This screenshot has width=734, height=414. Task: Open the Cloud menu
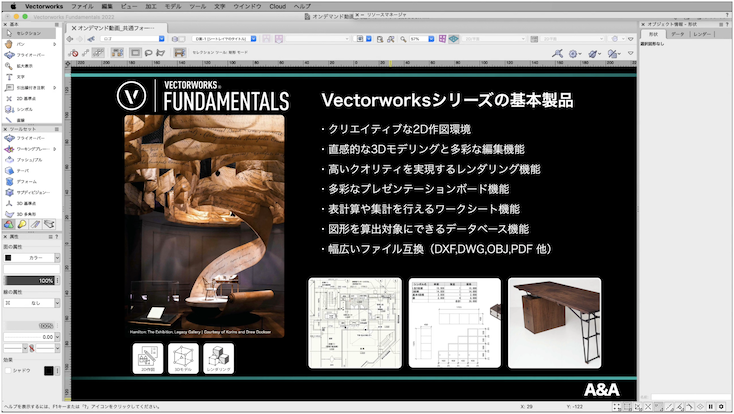tap(278, 7)
